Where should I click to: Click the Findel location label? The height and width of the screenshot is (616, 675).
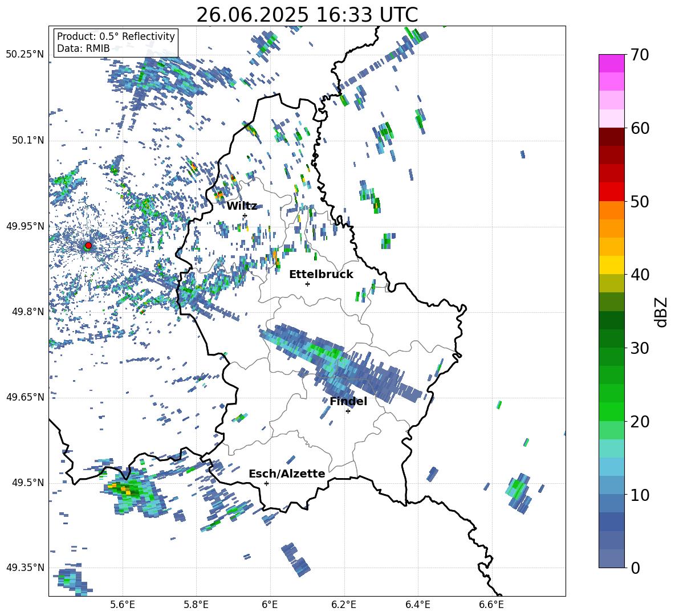coord(348,401)
